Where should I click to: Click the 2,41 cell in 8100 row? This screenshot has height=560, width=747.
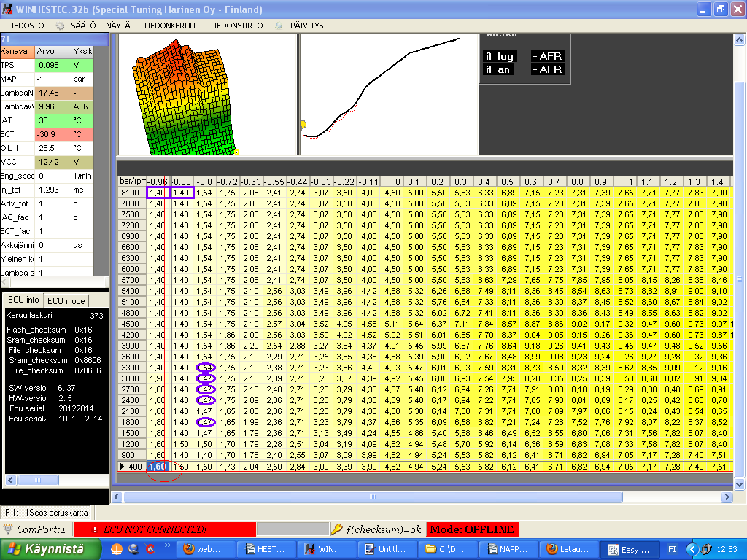274,192
